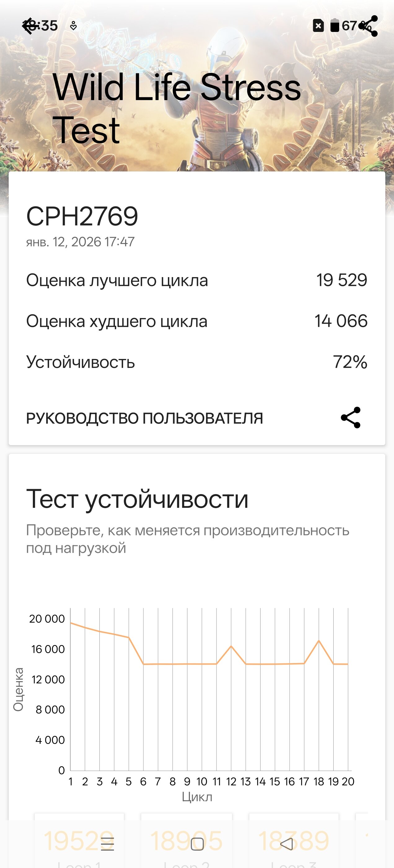Tap the 72% stability value
The height and width of the screenshot is (868, 394).
point(350,362)
